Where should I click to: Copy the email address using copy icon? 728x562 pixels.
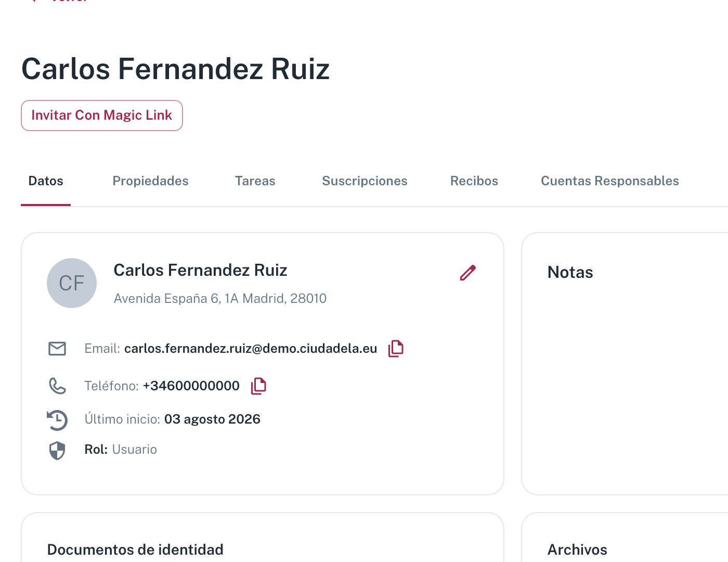396,348
